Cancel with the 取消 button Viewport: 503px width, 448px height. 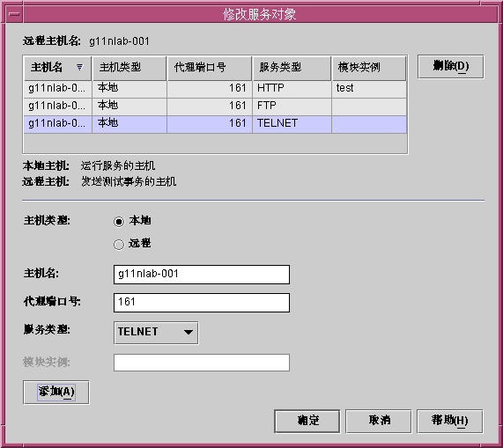[379, 421]
